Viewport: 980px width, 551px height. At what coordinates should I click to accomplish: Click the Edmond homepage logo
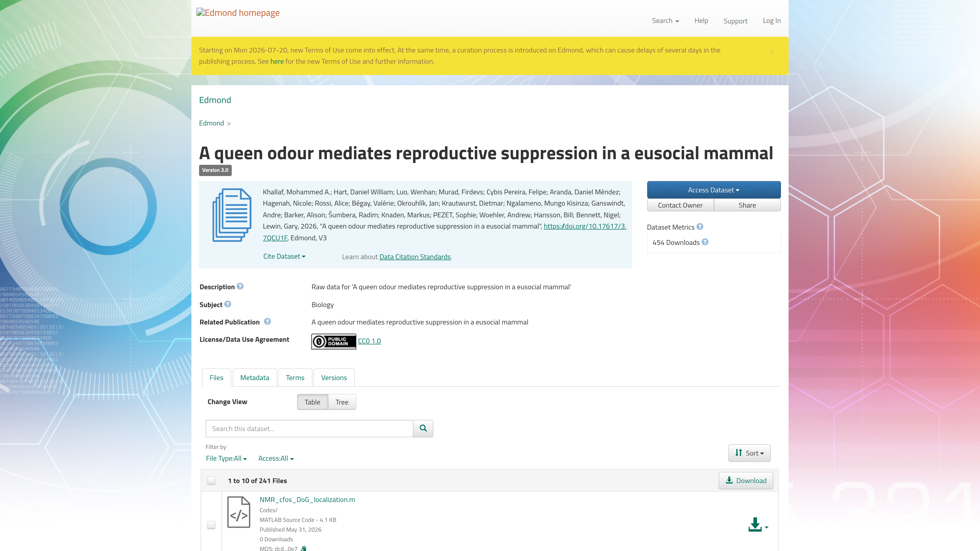[x=238, y=12]
